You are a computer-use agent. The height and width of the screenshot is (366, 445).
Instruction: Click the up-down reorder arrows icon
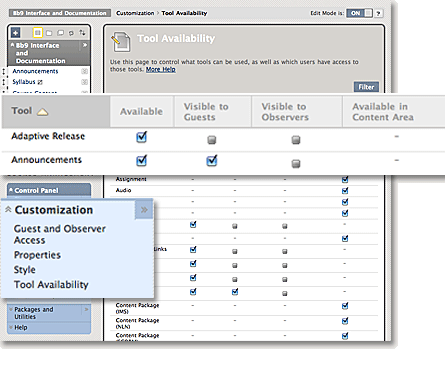(x=82, y=33)
